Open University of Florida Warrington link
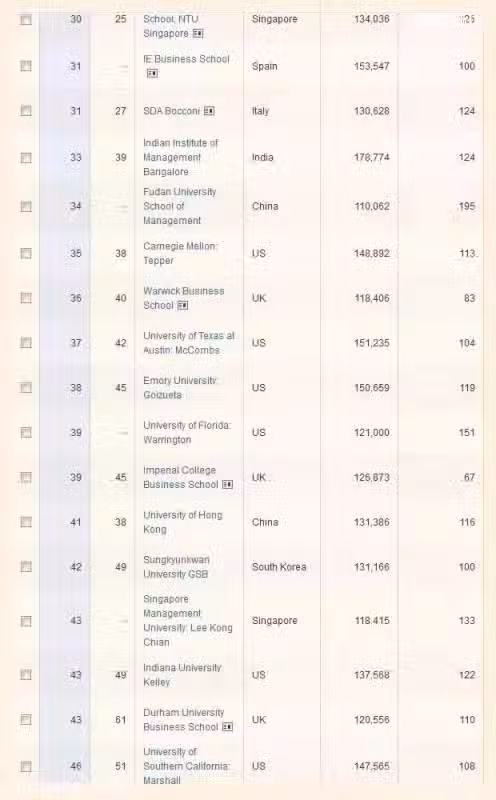Viewport: 496px width, 800px height. [x=187, y=433]
